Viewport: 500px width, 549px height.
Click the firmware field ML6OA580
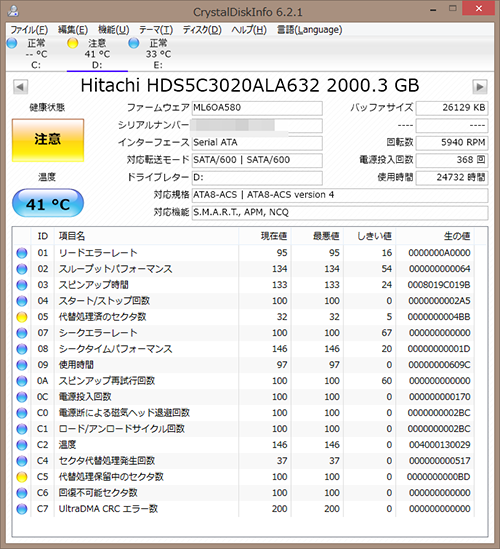coord(257,108)
